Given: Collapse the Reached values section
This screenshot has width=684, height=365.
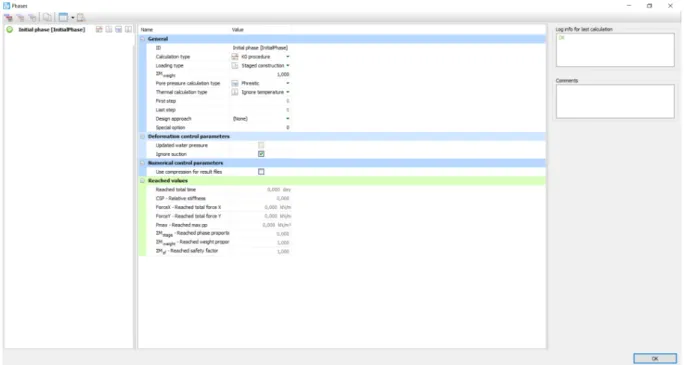Looking at the screenshot, I should pos(143,181).
